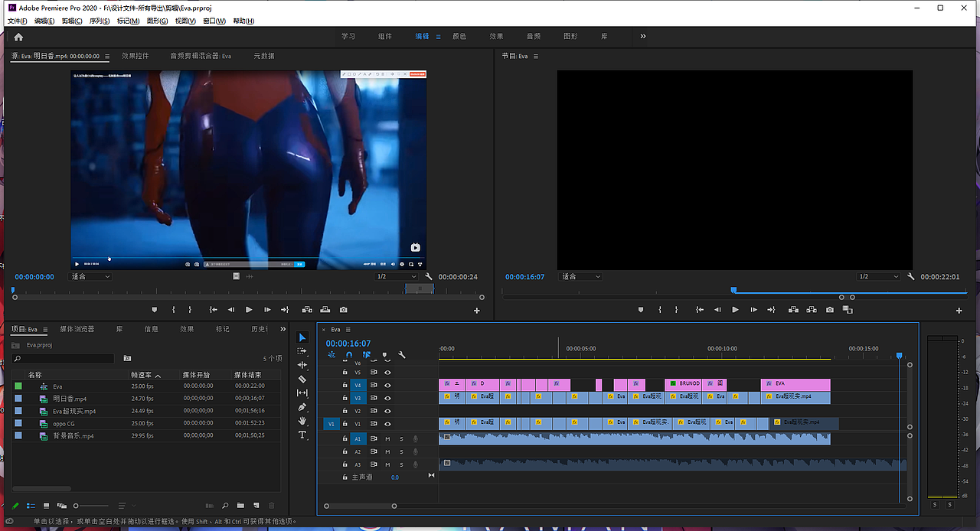Hide track V4 with eye icon

(387, 385)
